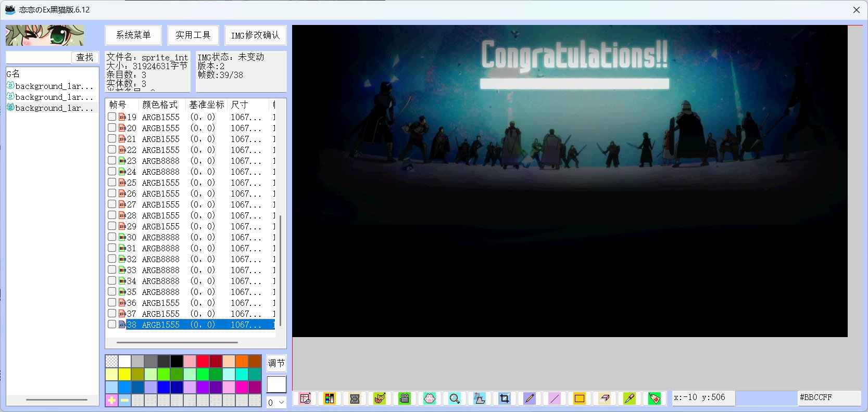
Task: Enable the checkbox for frame 27
Action: point(112,204)
